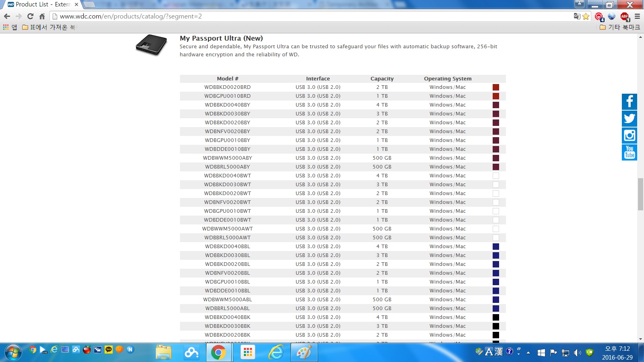Open model WDBWWM5000ABY

227,158
